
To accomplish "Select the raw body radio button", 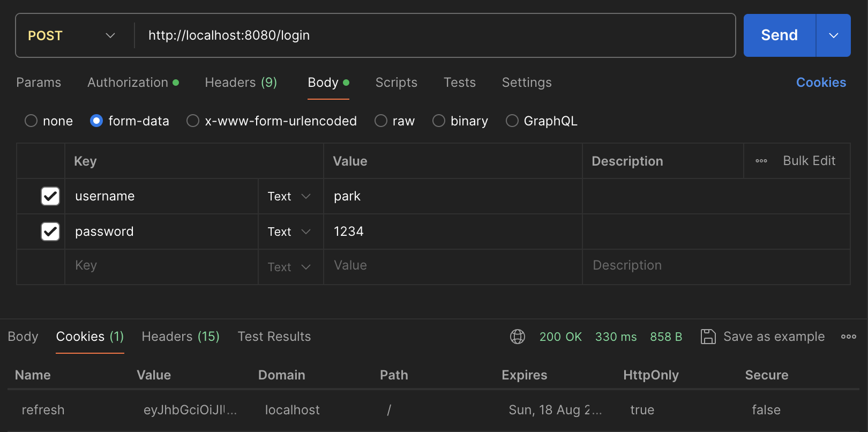I will (381, 121).
